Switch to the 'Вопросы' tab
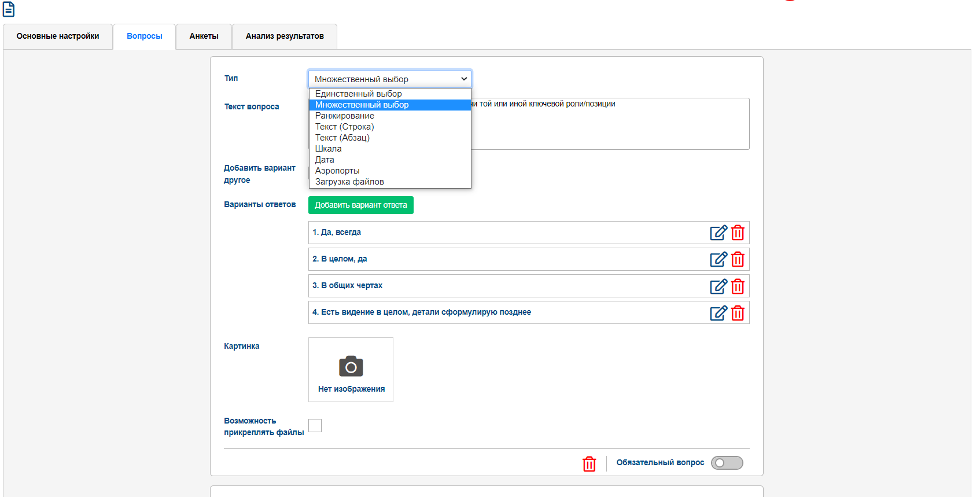The height and width of the screenshot is (497, 980). click(x=145, y=36)
